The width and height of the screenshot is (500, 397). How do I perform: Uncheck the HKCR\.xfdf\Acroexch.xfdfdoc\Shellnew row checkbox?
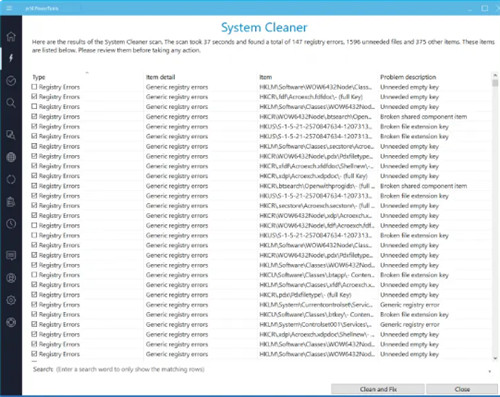click(34, 166)
